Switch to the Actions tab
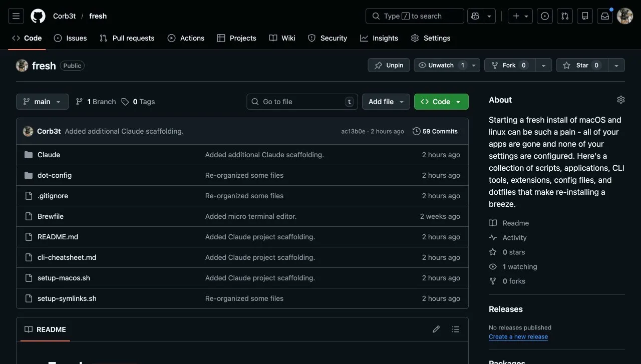 [186, 38]
